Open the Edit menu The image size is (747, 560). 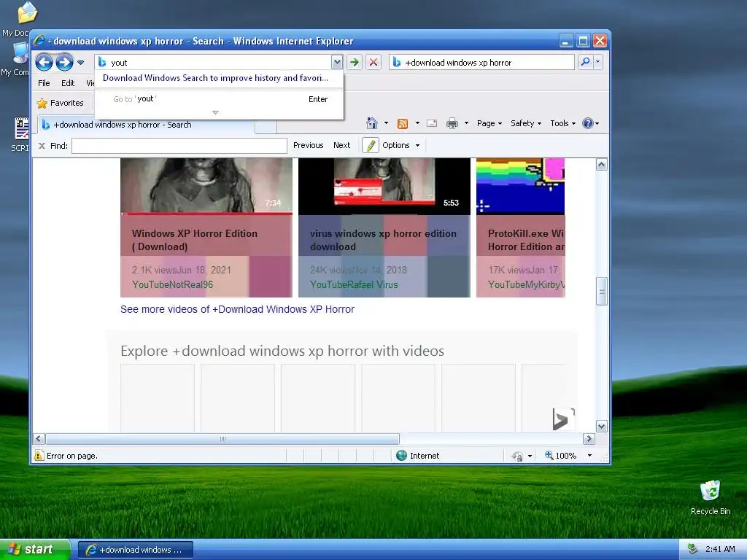(68, 83)
